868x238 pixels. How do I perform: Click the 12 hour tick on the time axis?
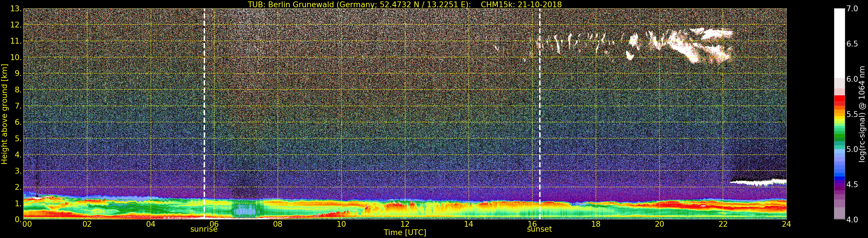tap(405, 224)
